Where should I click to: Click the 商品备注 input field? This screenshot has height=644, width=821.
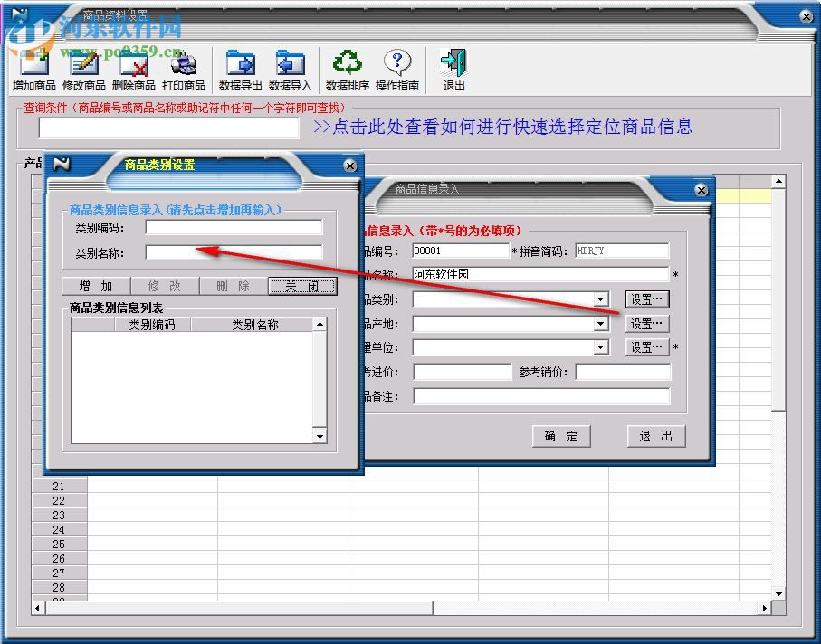coord(541,396)
